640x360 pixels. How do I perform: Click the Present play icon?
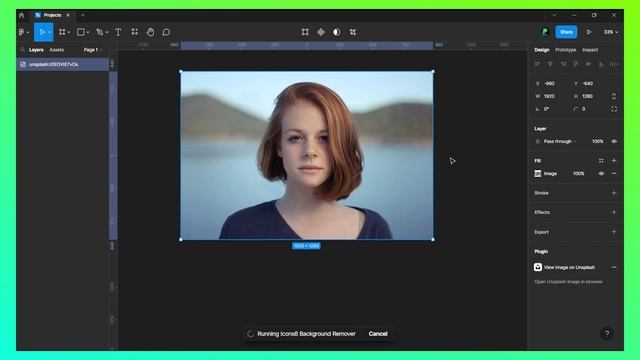(589, 32)
